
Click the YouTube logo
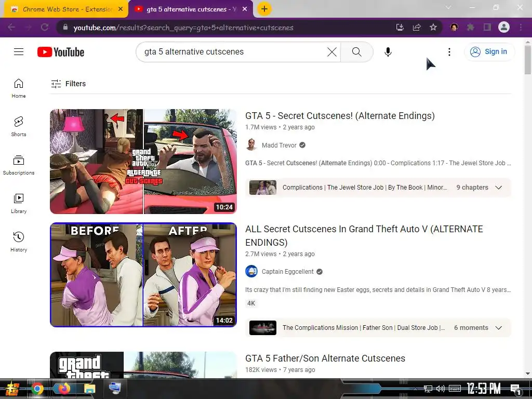click(61, 52)
